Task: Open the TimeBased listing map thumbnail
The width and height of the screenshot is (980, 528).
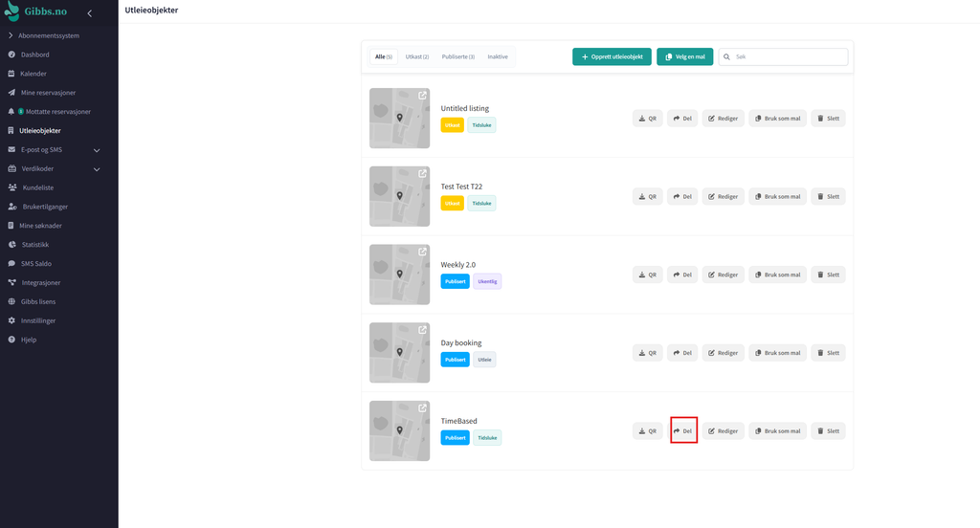Action: coord(399,431)
